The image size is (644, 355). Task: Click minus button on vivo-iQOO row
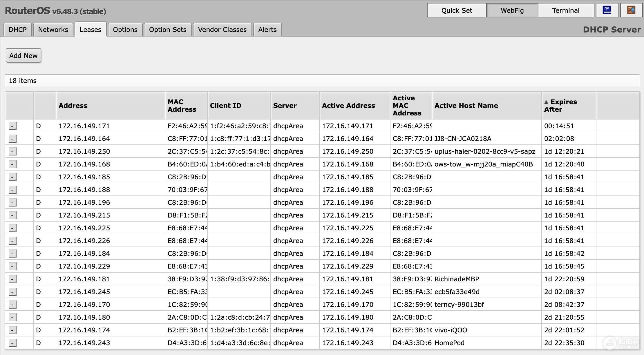(12, 330)
